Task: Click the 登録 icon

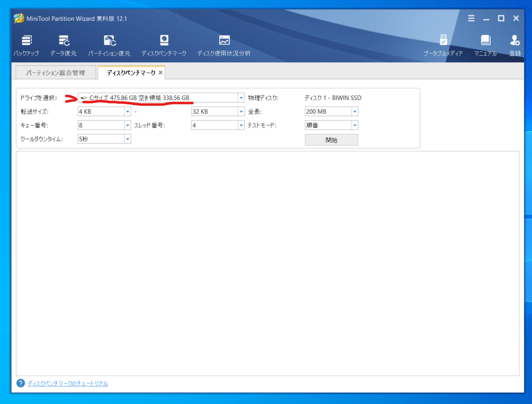Action: [515, 44]
